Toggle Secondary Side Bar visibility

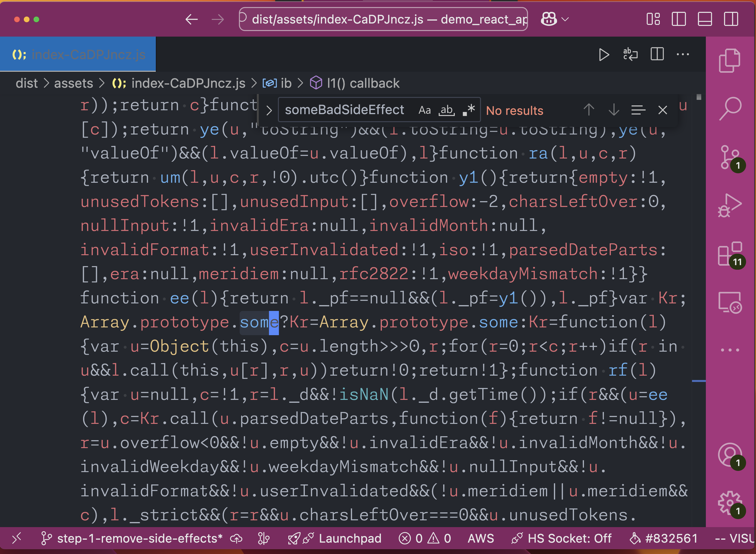[x=731, y=19]
